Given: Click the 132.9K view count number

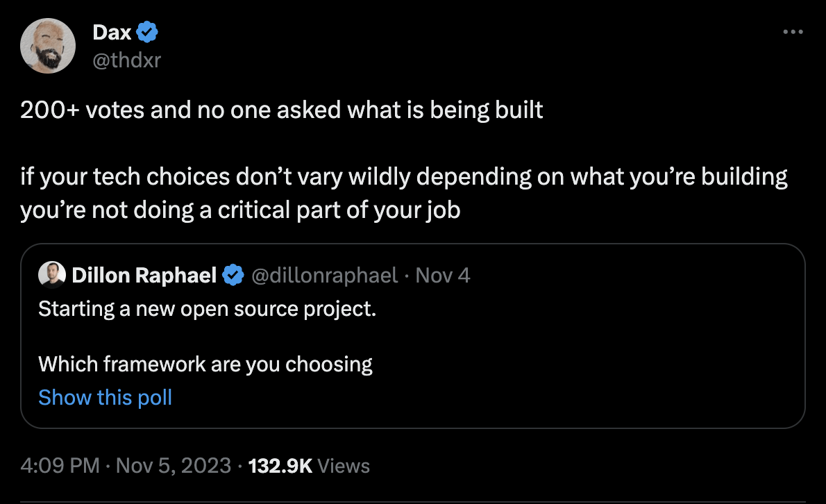Looking at the screenshot, I should 280,465.
